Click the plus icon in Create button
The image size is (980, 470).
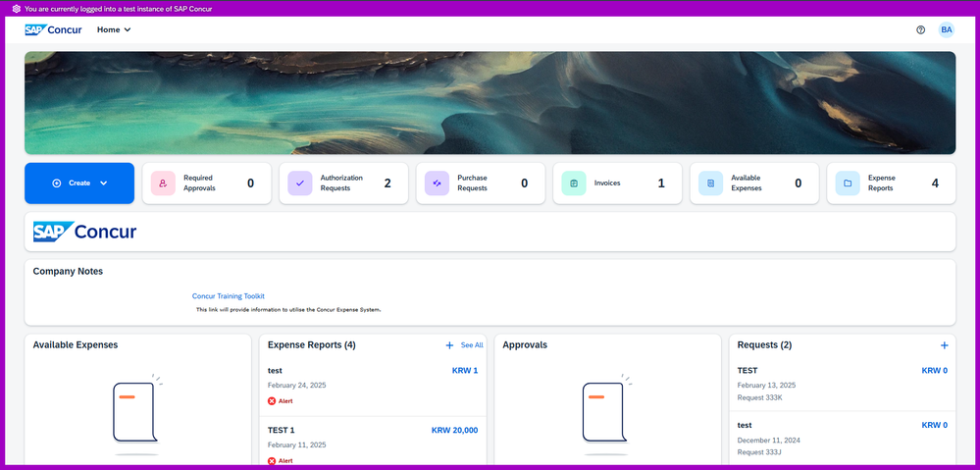tap(56, 183)
